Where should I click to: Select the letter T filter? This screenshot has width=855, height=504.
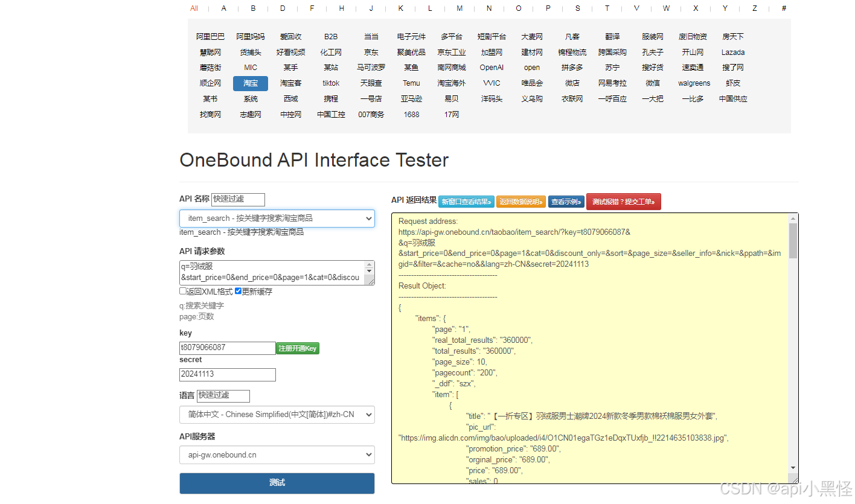click(607, 8)
